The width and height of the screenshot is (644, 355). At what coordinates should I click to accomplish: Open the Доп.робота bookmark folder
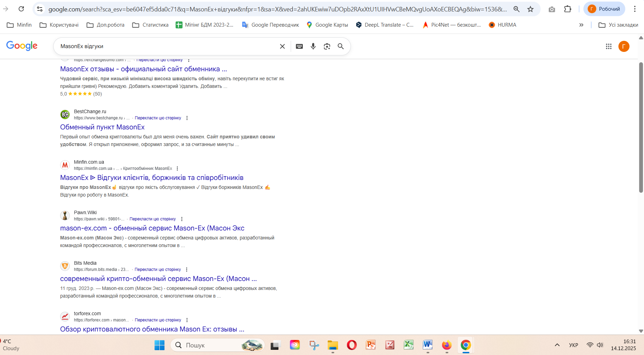coord(105,25)
